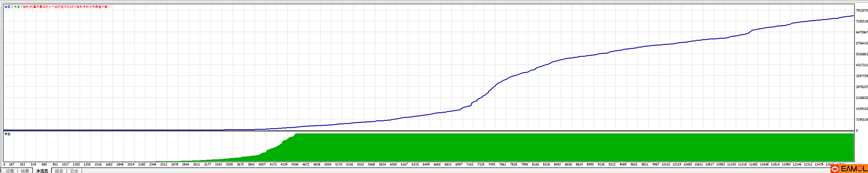
Task: Switch to the 日志 (Journal) tab
Action: pos(74,171)
